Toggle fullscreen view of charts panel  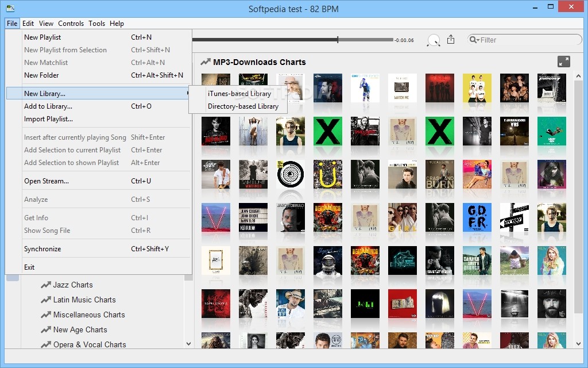click(564, 62)
